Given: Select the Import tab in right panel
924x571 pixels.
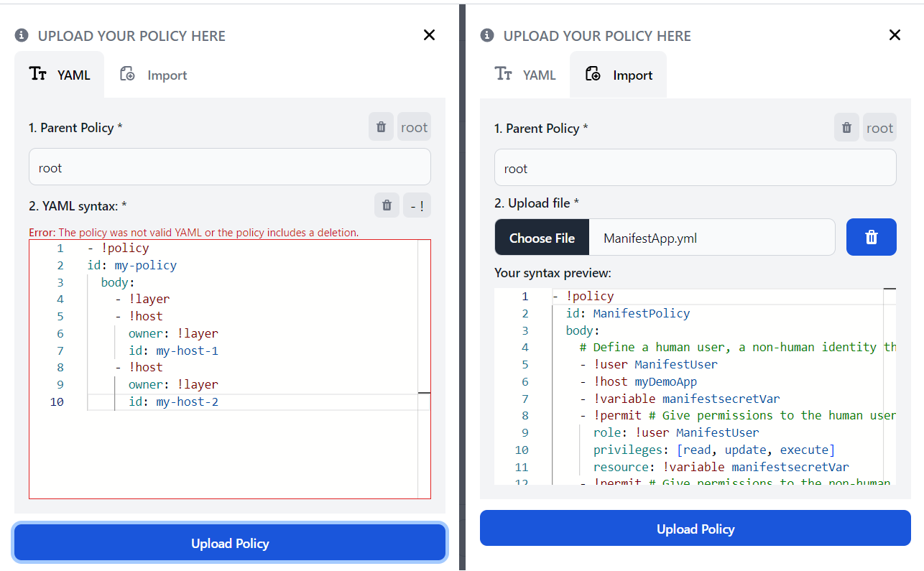Looking at the screenshot, I should 619,75.
